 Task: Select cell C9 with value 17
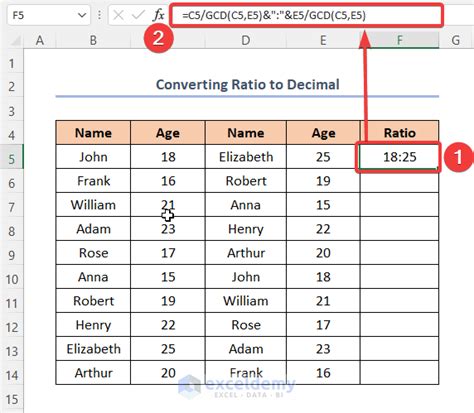tap(168, 253)
